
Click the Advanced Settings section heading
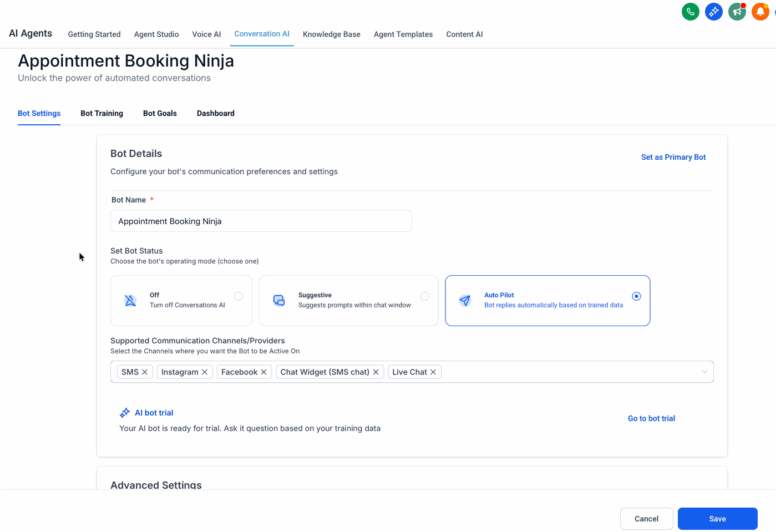156,485
